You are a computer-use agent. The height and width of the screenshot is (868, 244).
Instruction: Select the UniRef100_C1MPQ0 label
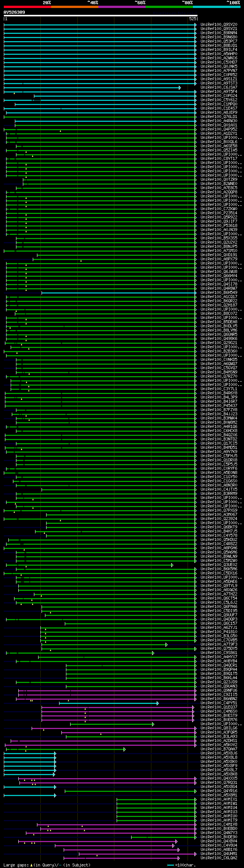[219, 104]
